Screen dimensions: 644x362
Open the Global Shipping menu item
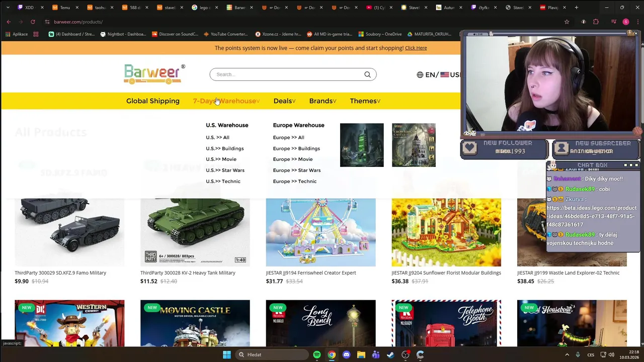pos(152,101)
